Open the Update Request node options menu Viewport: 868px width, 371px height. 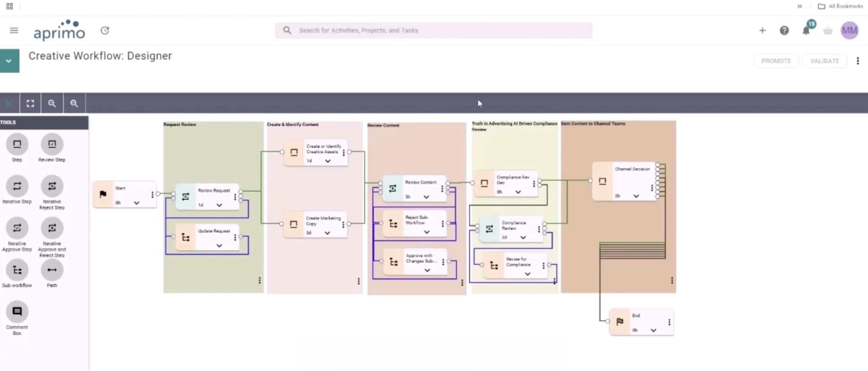[x=235, y=238]
